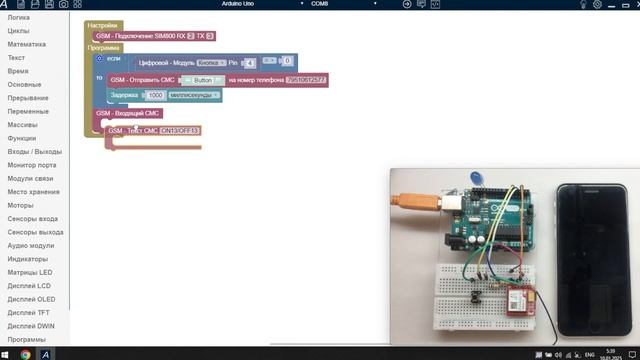640x360 pixels.
Task: Choose the Дисплей DWIN category
Action: [31, 326]
